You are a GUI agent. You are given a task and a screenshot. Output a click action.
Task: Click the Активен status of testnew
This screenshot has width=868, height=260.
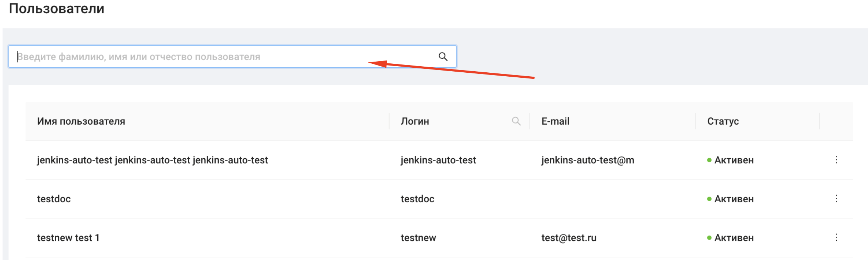730,237
